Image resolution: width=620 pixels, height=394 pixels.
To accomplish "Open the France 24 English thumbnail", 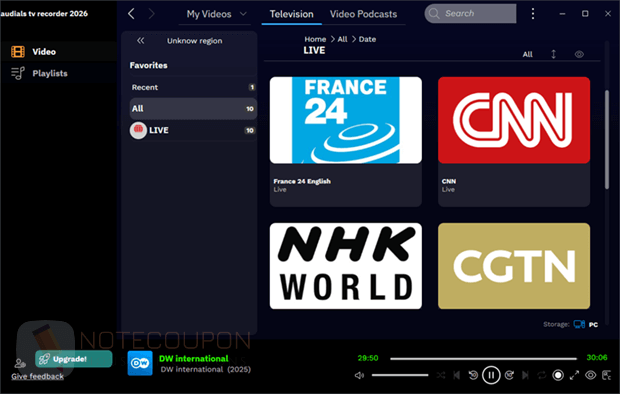I will [346, 120].
